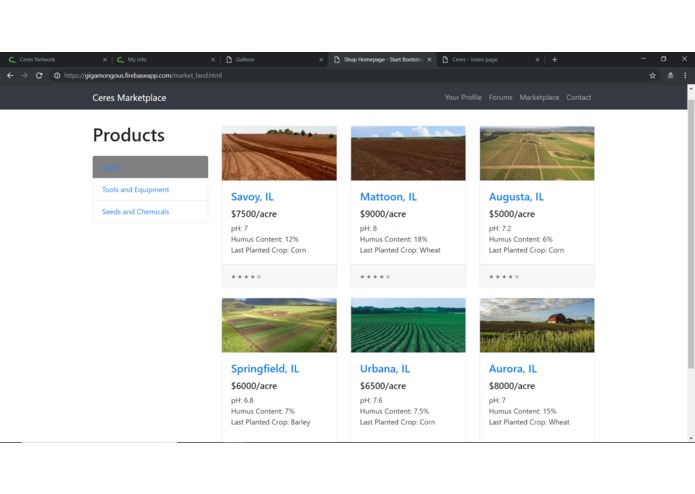
Task: Click 'Humus Content: 12%' text
Action: pyautogui.click(x=265, y=239)
